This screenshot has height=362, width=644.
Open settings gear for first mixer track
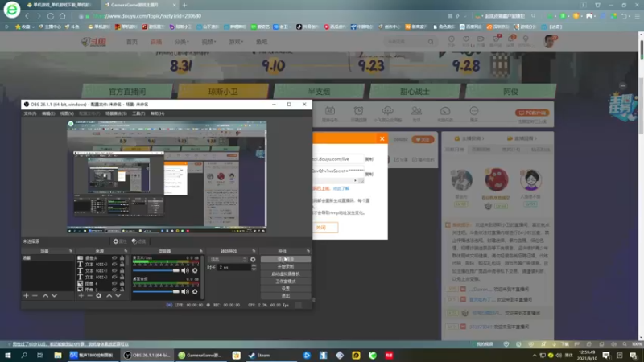pyautogui.click(x=195, y=270)
